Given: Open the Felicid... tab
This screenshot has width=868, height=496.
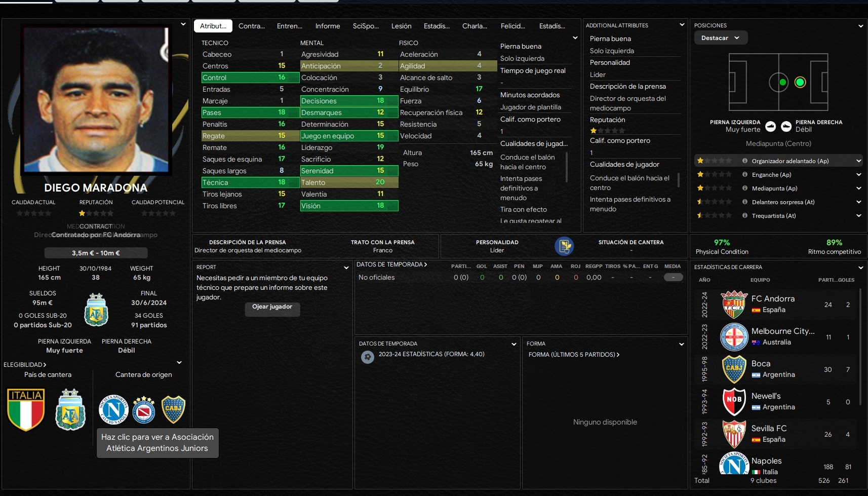Looking at the screenshot, I should point(513,26).
